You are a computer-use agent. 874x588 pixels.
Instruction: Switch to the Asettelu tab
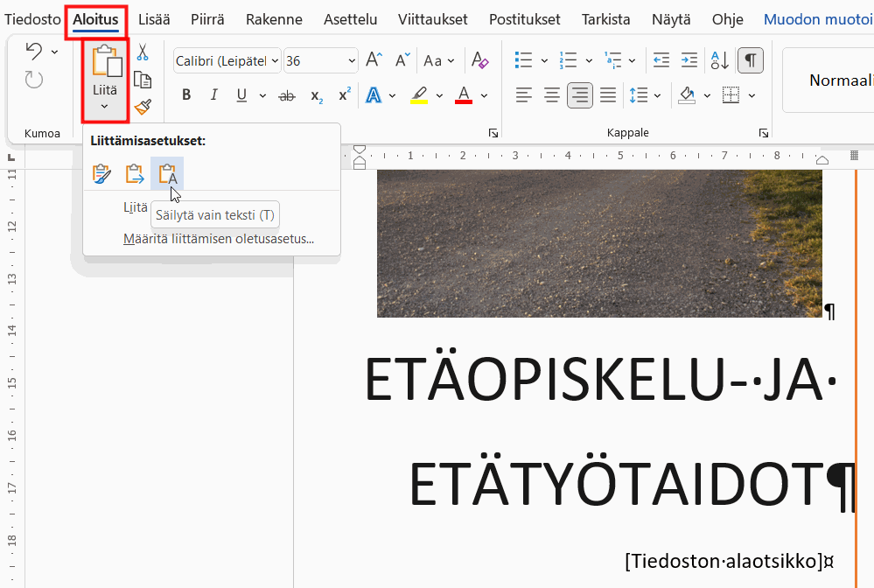(351, 19)
